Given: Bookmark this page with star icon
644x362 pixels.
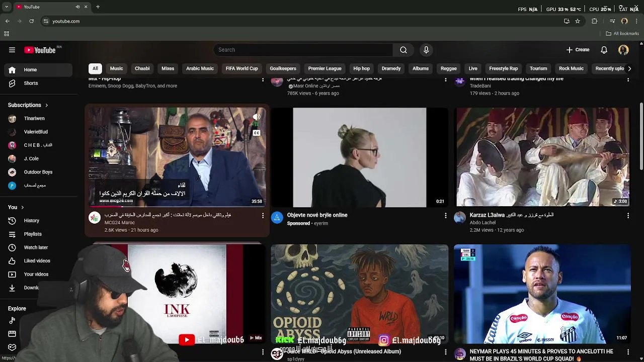Looking at the screenshot, I should coord(578,21).
